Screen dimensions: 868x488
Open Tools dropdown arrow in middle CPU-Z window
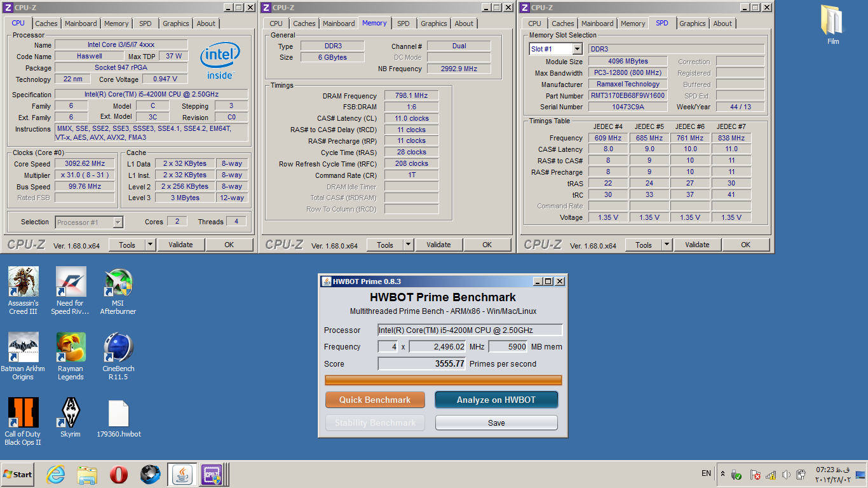(x=408, y=245)
